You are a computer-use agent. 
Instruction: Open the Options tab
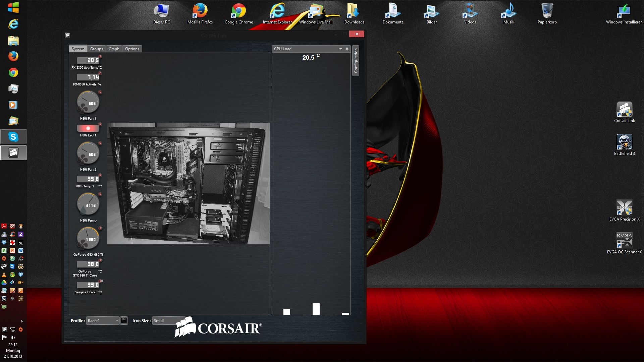[132, 49]
